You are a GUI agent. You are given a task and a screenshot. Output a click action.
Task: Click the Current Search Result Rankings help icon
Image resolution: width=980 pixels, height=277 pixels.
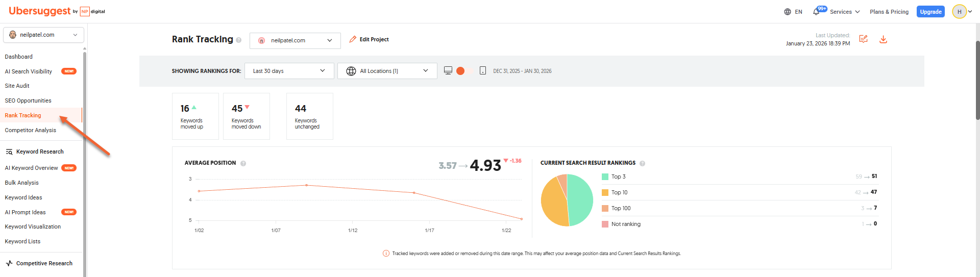pyautogui.click(x=643, y=163)
